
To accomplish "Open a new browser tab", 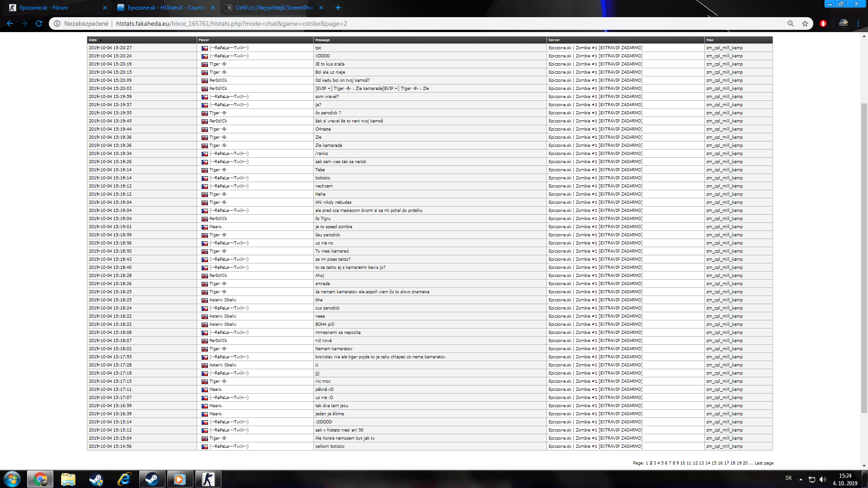I will click(338, 8).
